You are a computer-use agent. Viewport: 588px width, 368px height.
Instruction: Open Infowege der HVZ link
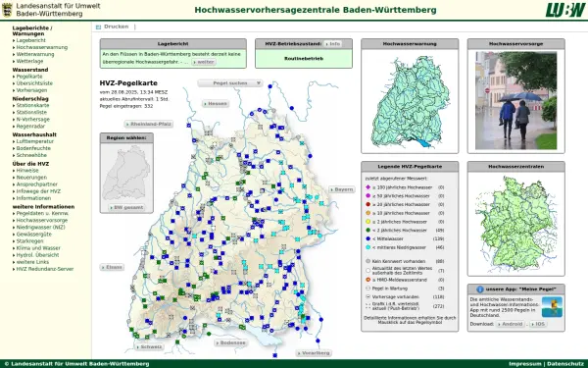(38, 191)
